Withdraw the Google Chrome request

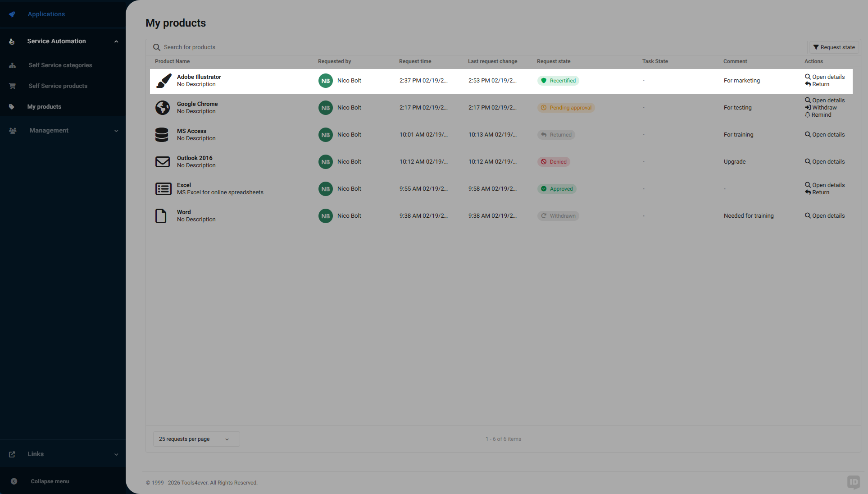coord(821,107)
